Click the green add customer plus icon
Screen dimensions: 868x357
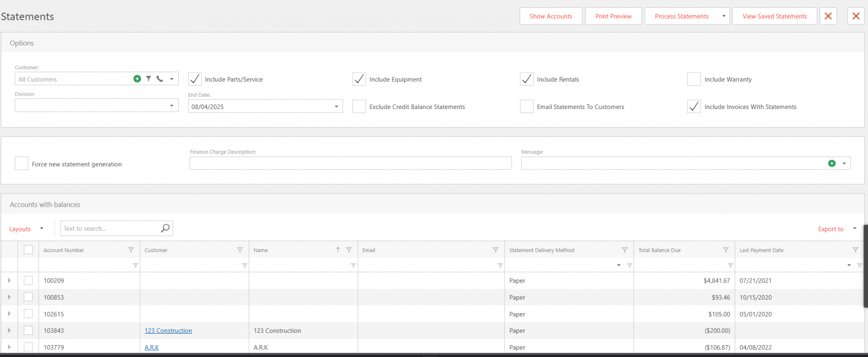(x=137, y=79)
